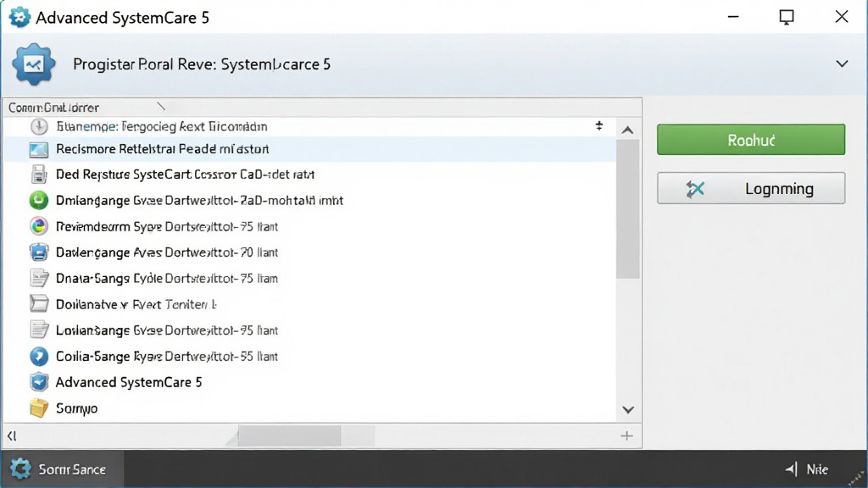Click the picture icon beside Recismore row
This screenshot has width=868, height=488.
pyautogui.click(x=39, y=149)
